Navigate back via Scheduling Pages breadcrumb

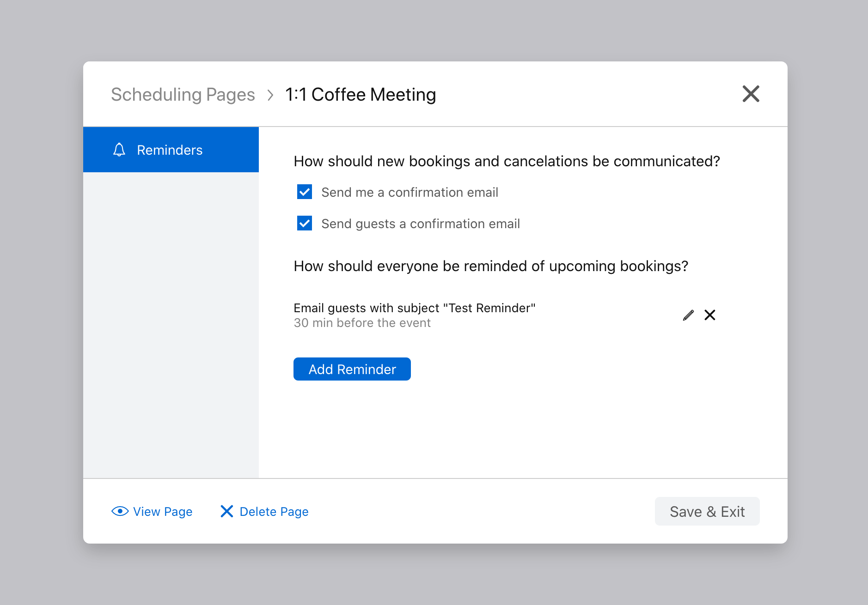pyautogui.click(x=183, y=94)
